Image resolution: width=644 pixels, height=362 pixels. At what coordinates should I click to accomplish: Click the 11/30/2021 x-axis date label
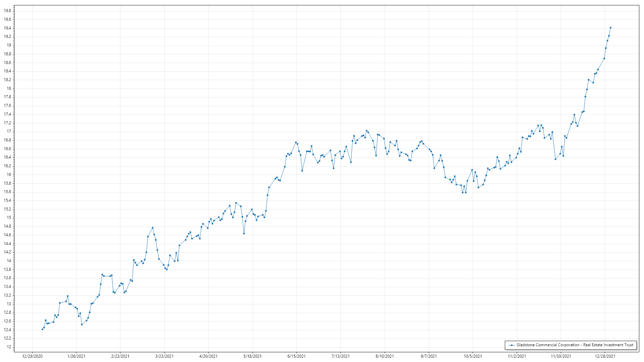[x=561, y=356]
